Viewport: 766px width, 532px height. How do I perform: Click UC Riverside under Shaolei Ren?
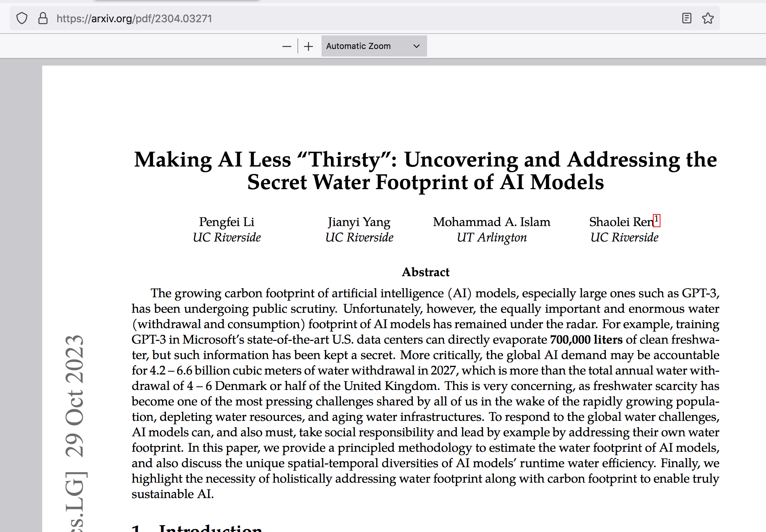point(624,237)
